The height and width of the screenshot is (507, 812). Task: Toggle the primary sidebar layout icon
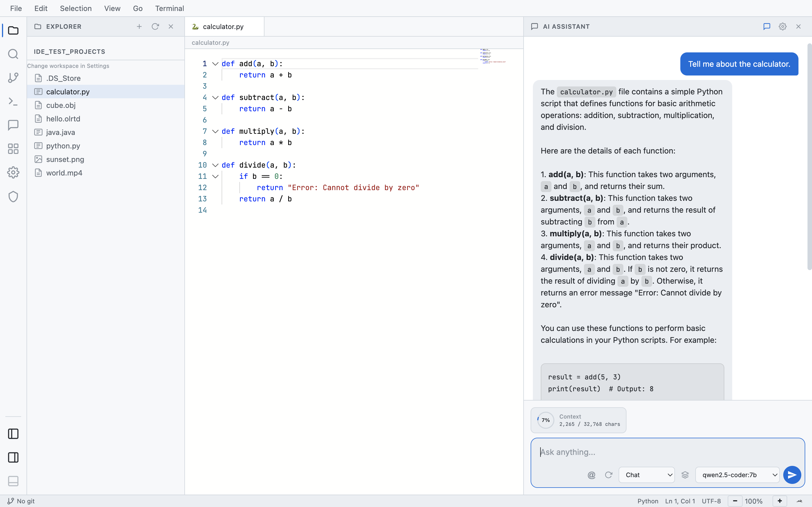pos(13,434)
